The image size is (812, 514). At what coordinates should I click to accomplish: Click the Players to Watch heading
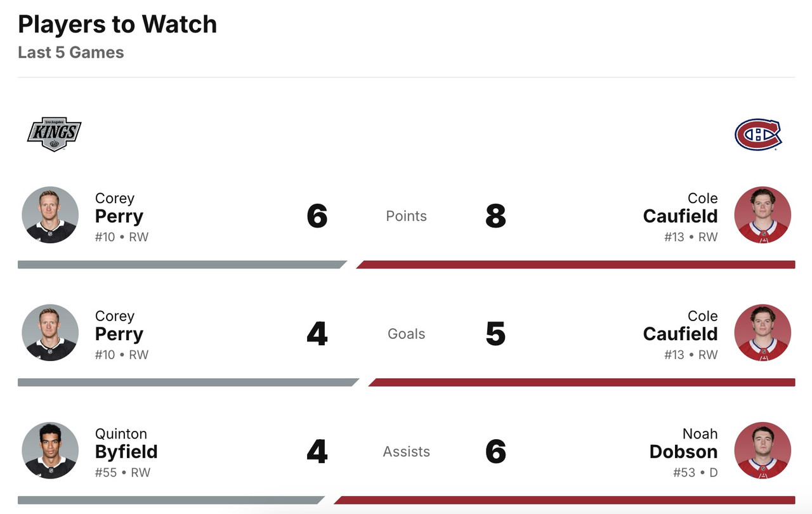[x=117, y=24]
